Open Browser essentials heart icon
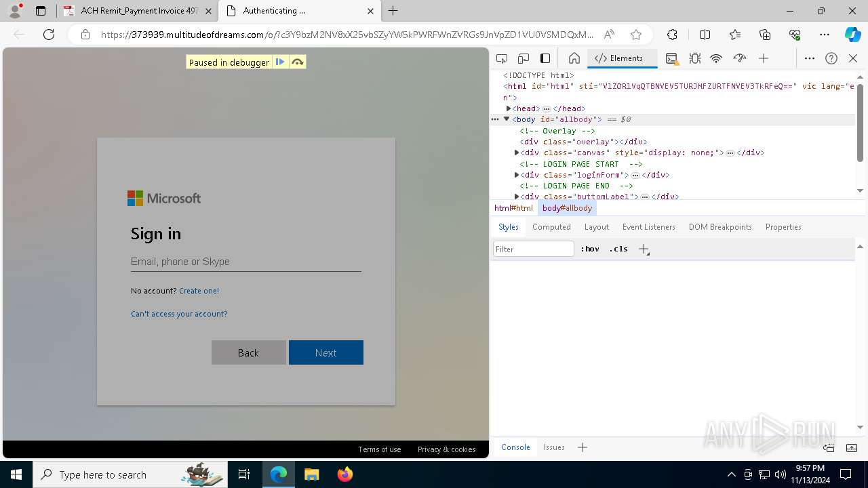Viewport: 868px width, 488px height. point(795,35)
